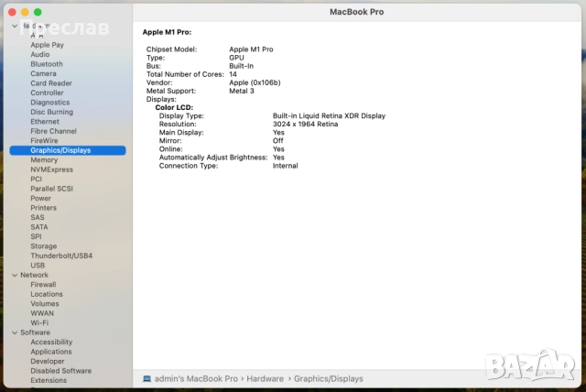Image resolution: width=586 pixels, height=392 pixels.
Task: Click the Vendor value Apple (0x106b)
Action: pos(255,82)
